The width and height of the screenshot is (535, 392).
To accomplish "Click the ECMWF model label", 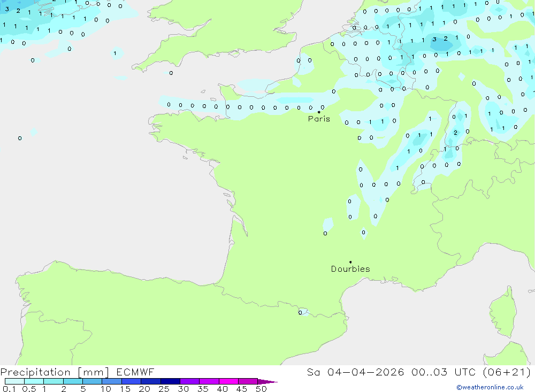I will pyautogui.click(x=135, y=372).
